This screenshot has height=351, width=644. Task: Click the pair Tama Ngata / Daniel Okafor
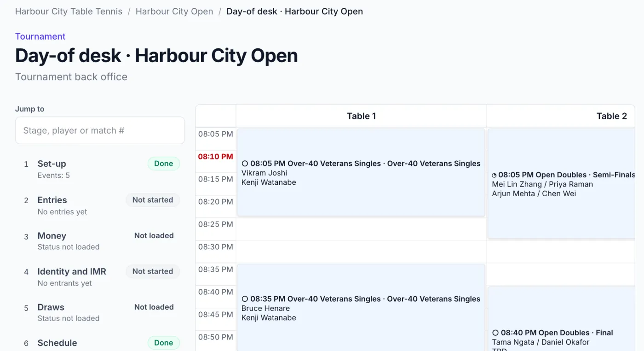click(x=540, y=342)
